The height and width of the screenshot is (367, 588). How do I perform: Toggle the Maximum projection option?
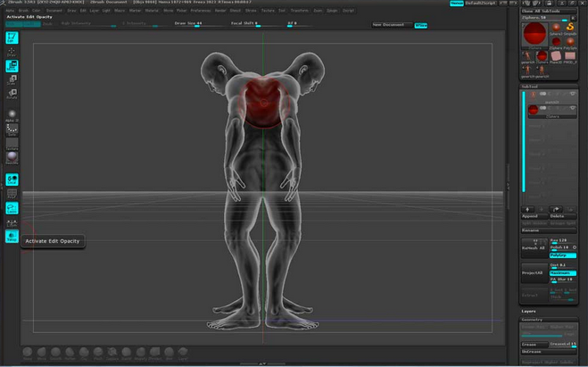(562, 272)
